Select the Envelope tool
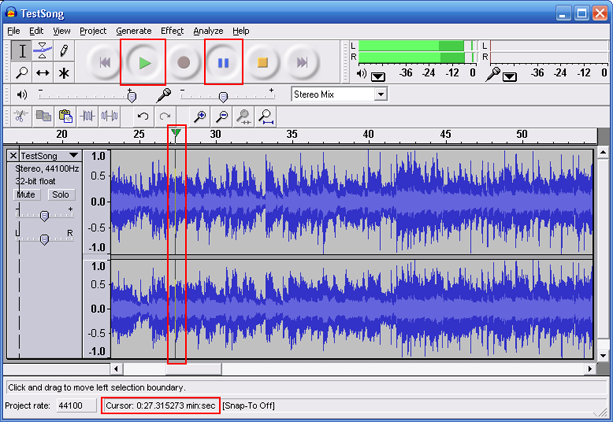Image resolution: width=613 pixels, height=422 pixels. (x=43, y=51)
